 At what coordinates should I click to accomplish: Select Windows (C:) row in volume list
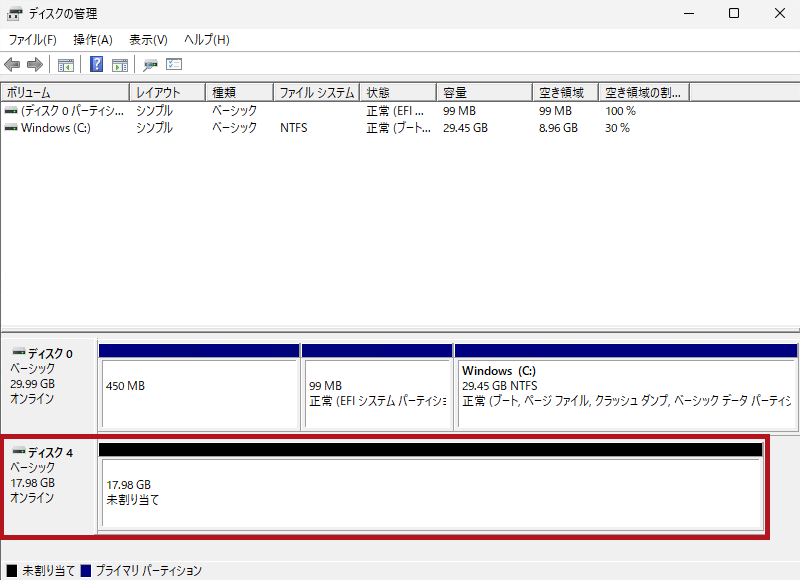pos(55,128)
